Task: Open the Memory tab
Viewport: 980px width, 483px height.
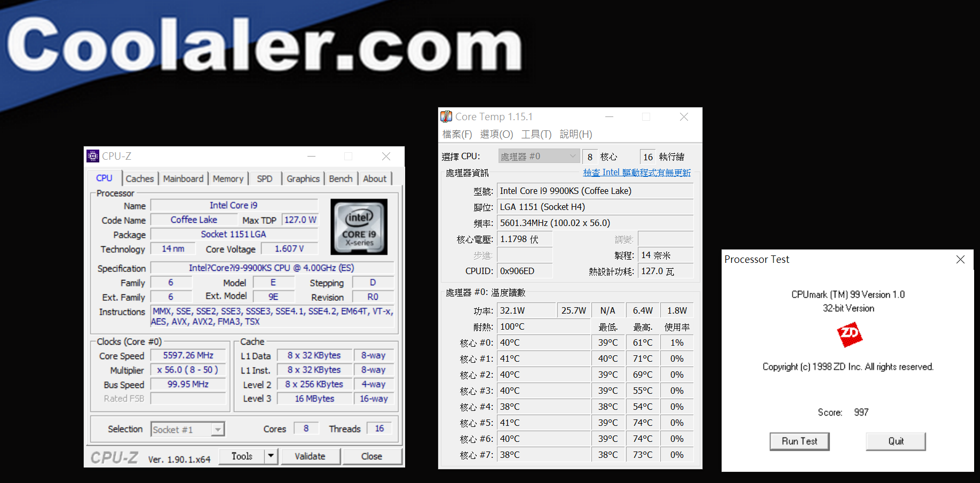Action: click(x=228, y=178)
